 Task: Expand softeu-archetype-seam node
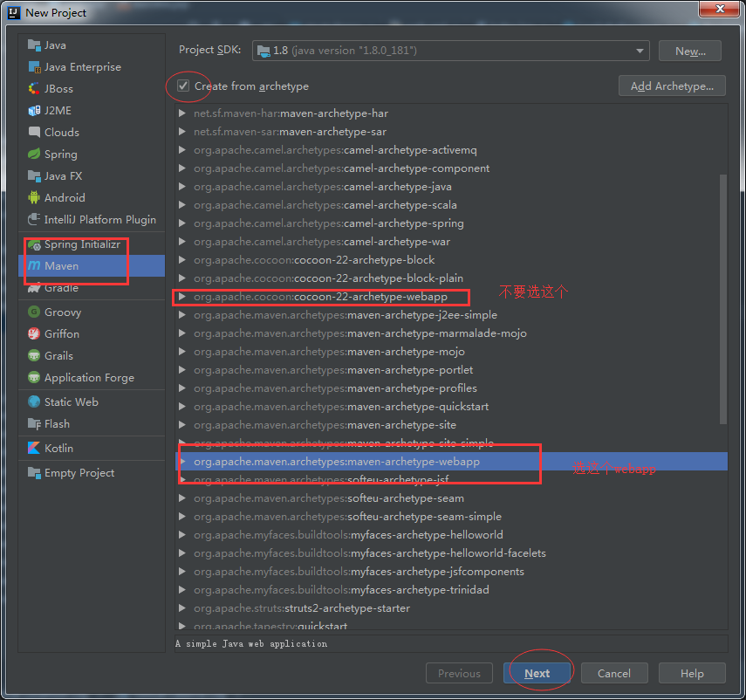pos(181,498)
